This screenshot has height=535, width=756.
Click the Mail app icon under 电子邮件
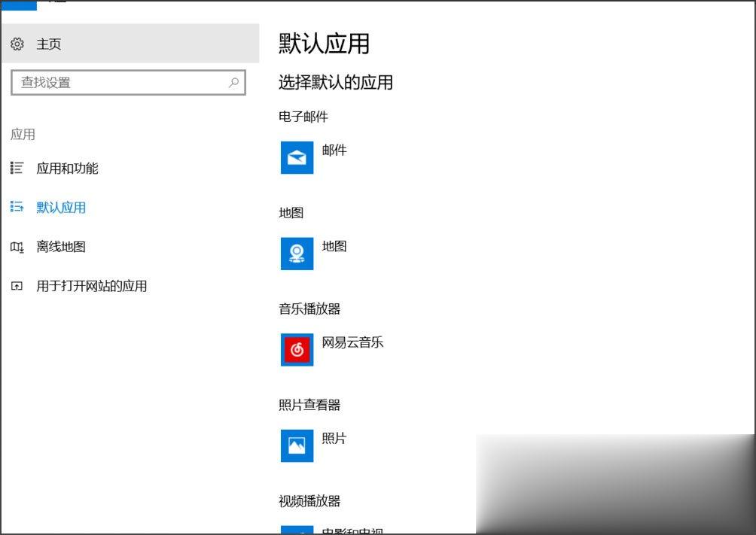coord(297,158)
